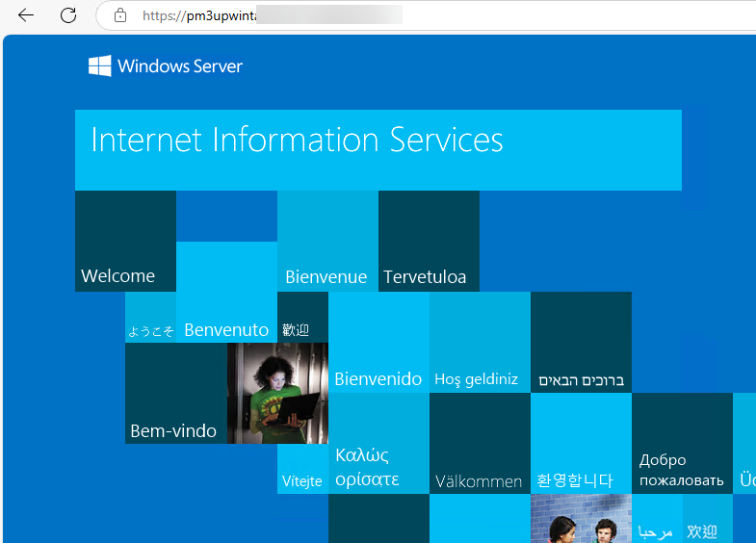Select the Välkommen tile
756x543 pixels.
481,443
